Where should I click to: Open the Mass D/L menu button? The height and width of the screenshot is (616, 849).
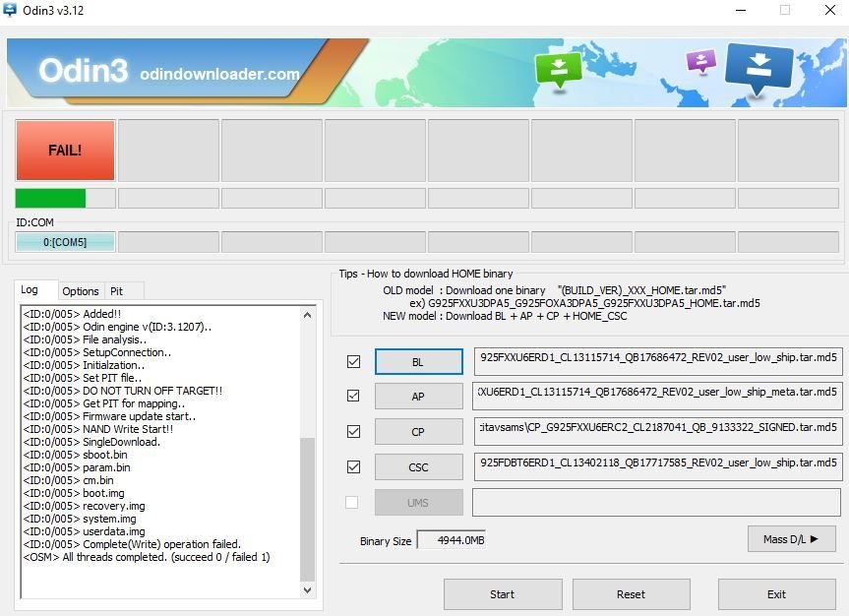click(x=792, y=539)
